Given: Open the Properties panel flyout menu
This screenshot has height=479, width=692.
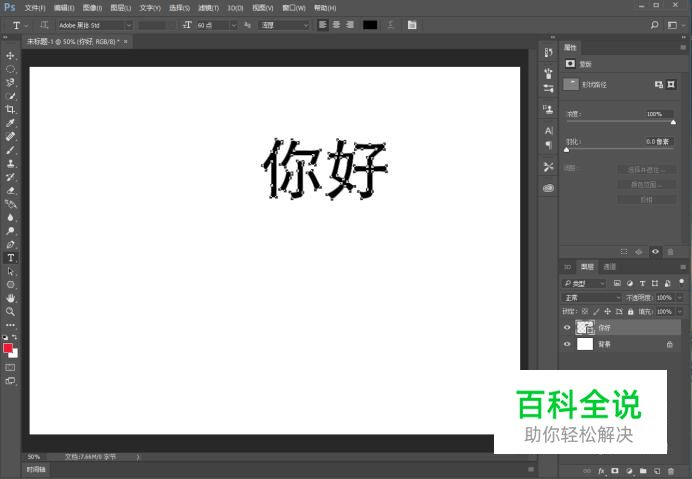Looking at the screenshot, I should coord(683,47).
